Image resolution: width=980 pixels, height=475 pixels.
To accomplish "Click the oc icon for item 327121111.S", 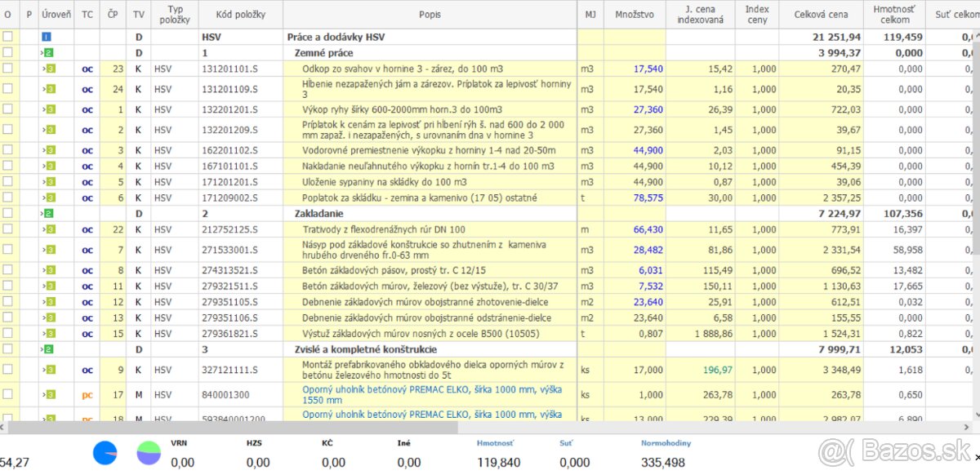I will point(87,370).
